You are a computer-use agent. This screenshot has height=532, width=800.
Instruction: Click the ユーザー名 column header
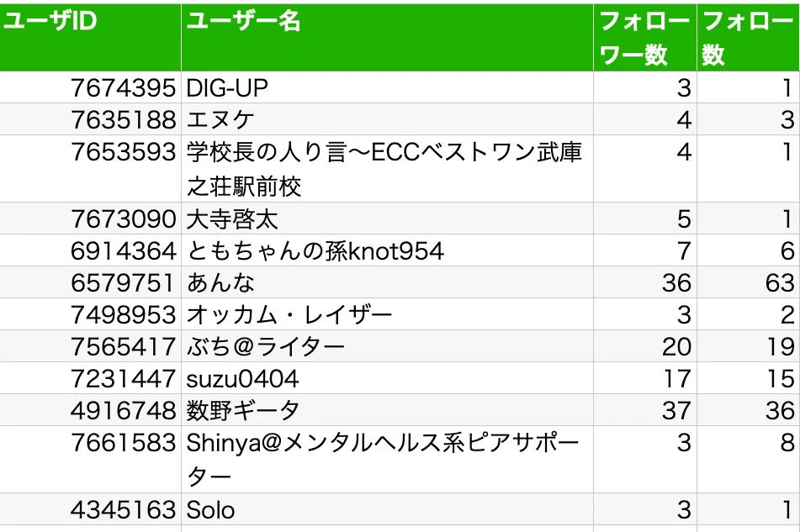387,37
